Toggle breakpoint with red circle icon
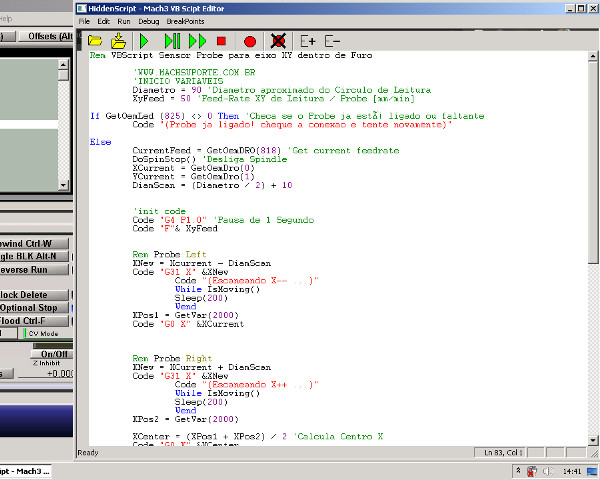The image size is (600, 480). [x=250, y=41]
